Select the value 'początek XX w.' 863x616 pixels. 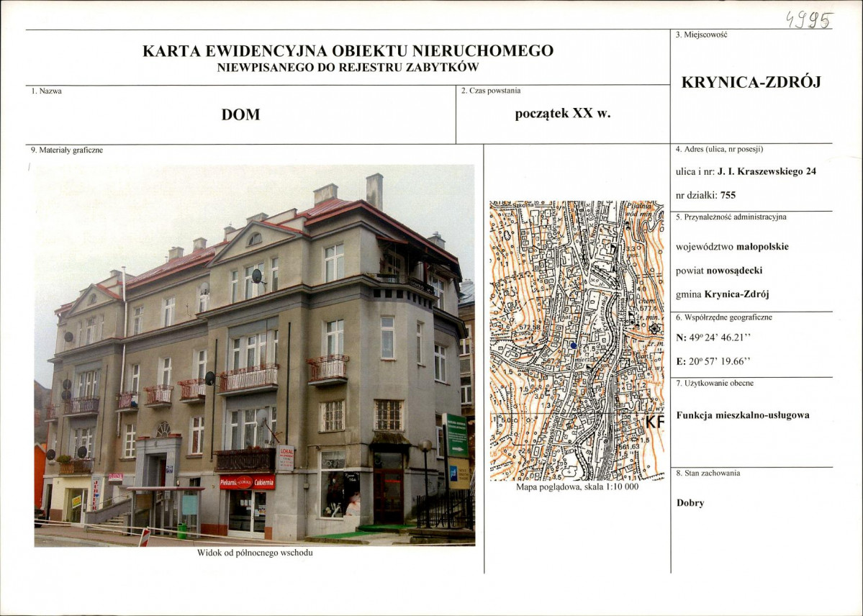(x=562, y=114)
